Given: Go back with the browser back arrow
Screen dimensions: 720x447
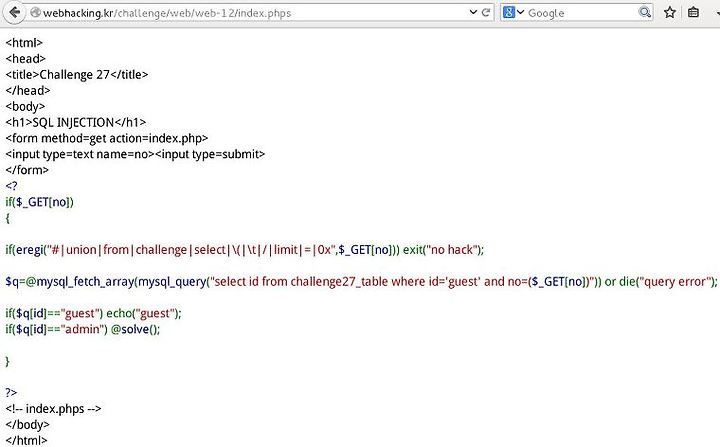Looking at the screenshot, I should pyautogui.click(x=14, y=12).
